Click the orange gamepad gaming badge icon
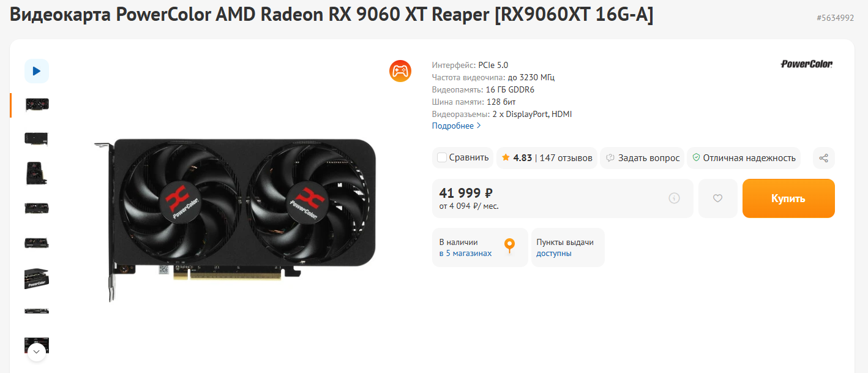 400,71
